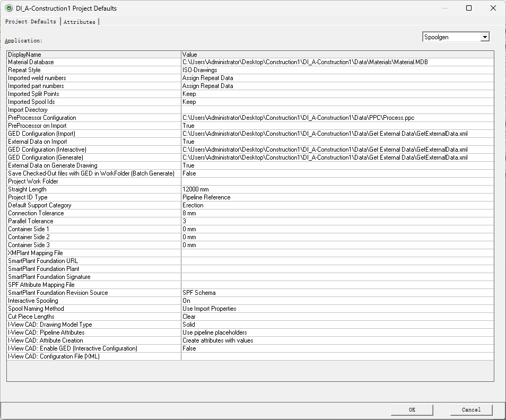Select the Spool Naming Method row

[x=93, y=309]
